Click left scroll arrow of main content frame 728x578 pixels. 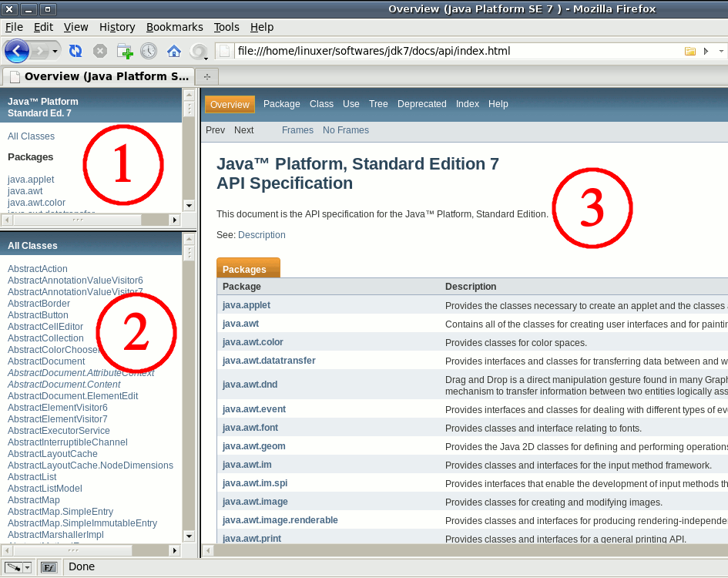point(208,550)
